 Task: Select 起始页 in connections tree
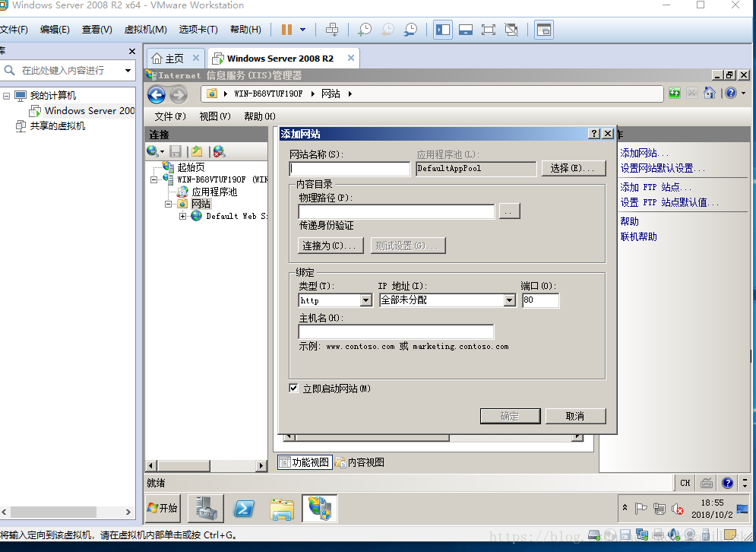[191, 167]
